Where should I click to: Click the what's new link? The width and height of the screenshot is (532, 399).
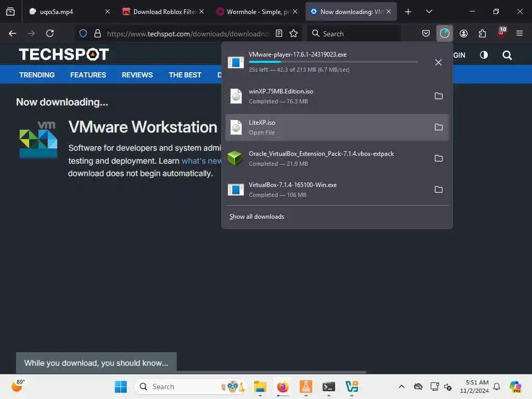tap(202, 161)
